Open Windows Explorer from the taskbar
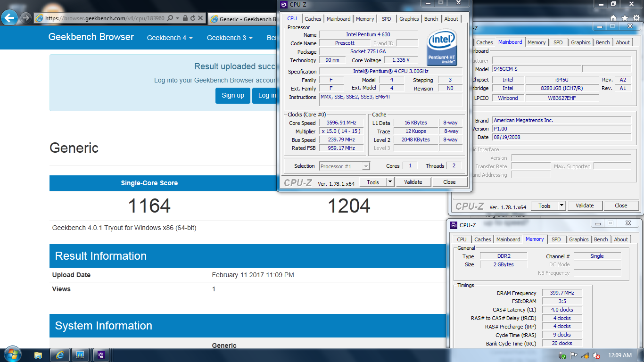 point(38,354)
